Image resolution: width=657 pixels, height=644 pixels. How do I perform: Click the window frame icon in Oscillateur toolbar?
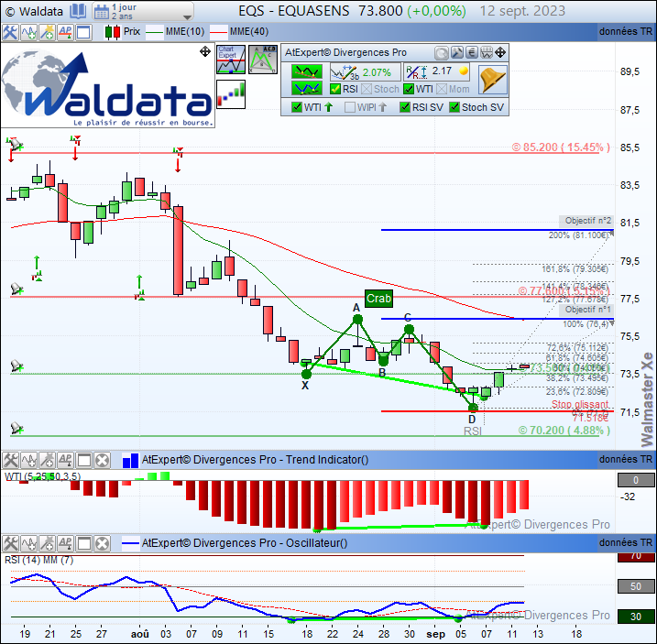[x=83, y=544]
